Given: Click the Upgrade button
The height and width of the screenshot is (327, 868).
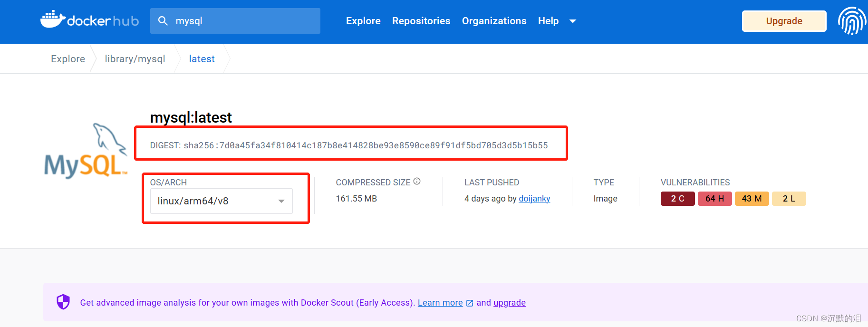Looking at the screenshot, I should click(784, 21).
